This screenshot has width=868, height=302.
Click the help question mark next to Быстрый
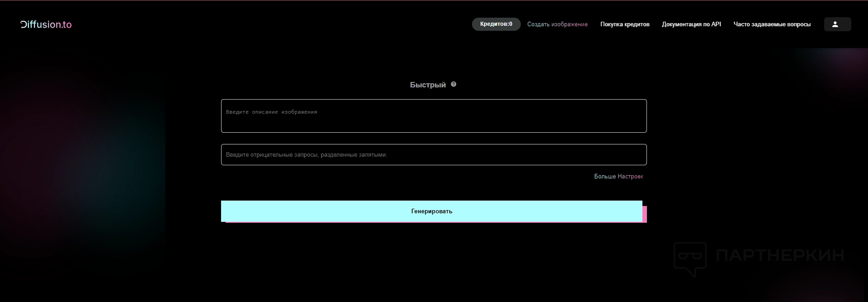pos(453,84)
